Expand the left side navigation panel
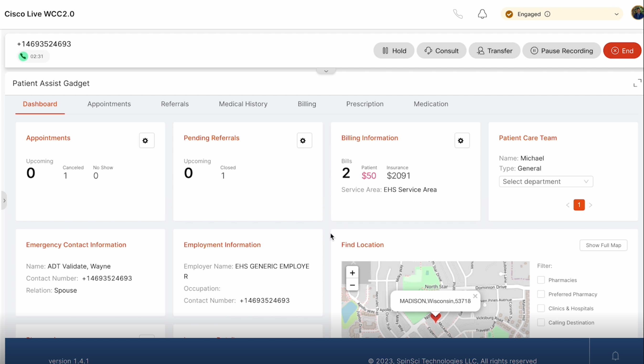644x364 pixels. tap(4, 200)
